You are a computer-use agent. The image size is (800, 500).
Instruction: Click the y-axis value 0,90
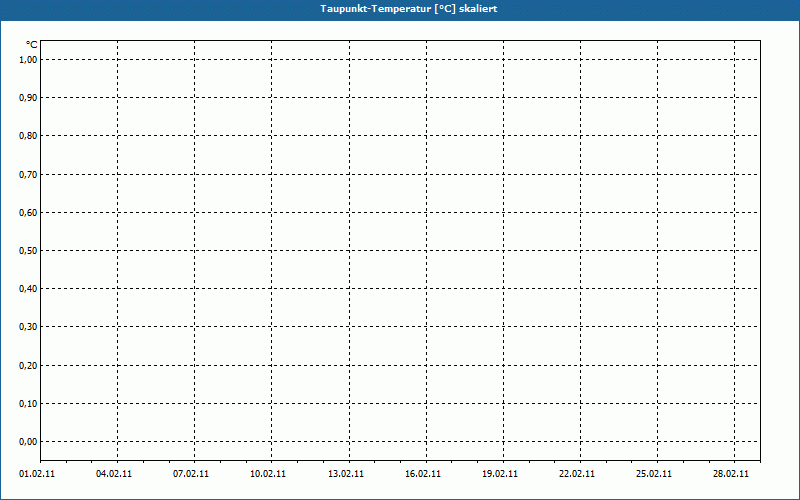28,98
